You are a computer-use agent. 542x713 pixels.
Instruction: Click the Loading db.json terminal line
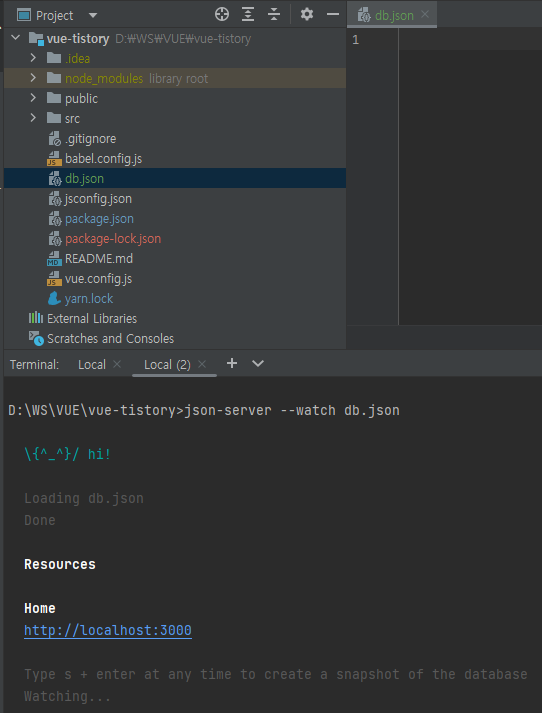84,498
